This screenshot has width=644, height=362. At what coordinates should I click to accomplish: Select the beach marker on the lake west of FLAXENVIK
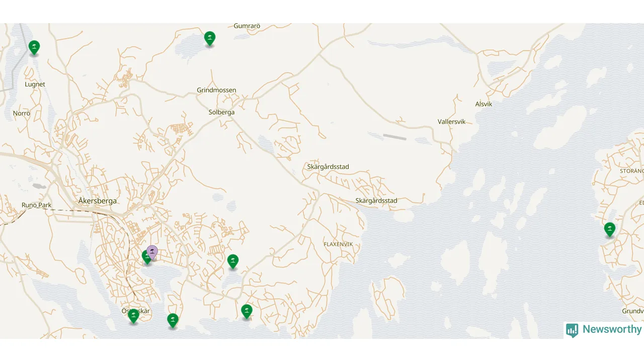(x=232, y=262)
